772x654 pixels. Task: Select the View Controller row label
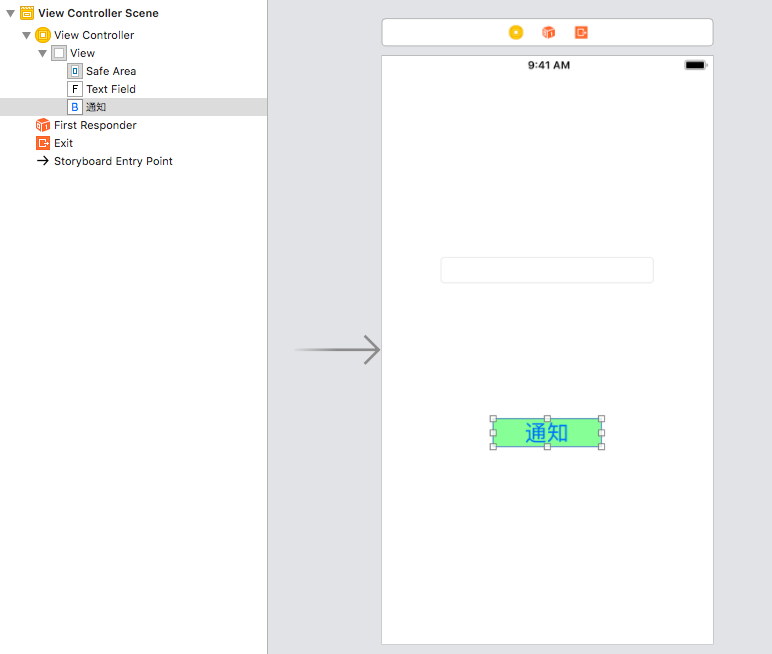point(94,35)
